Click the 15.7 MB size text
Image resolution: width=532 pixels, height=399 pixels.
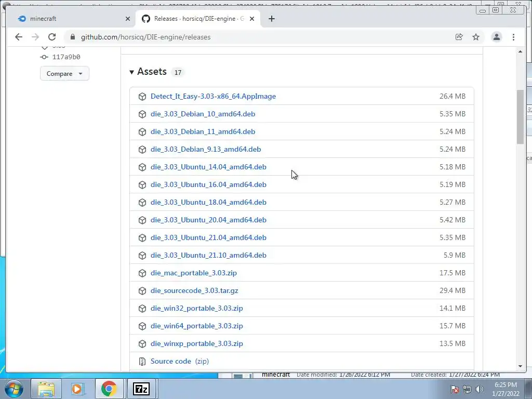453,326
